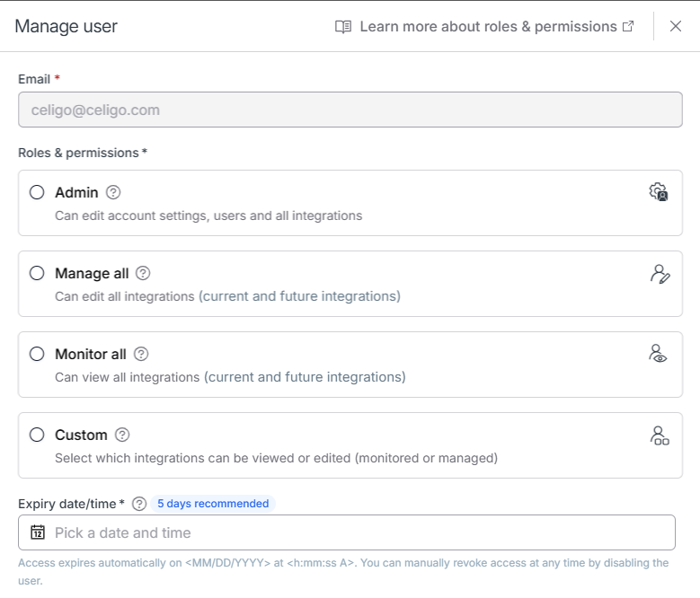
Task: Click the Monitor all description about viewing integrations
Action: (230, 377)
